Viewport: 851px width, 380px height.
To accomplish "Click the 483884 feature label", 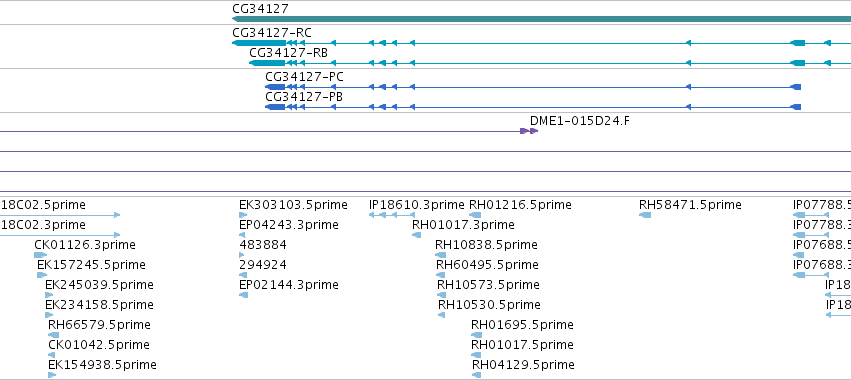I will pyautogui.click(x=263, y=245).
